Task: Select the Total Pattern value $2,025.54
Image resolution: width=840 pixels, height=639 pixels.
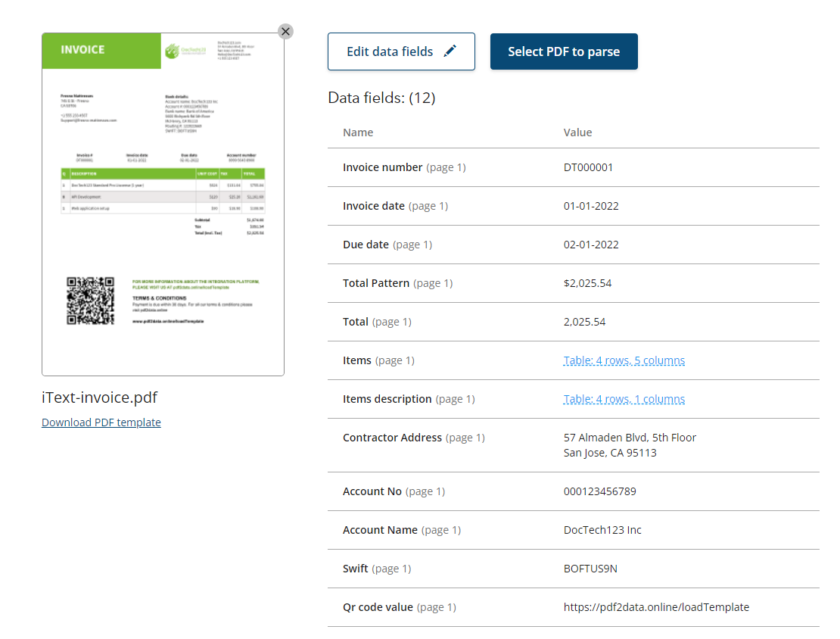Action: 587,283
